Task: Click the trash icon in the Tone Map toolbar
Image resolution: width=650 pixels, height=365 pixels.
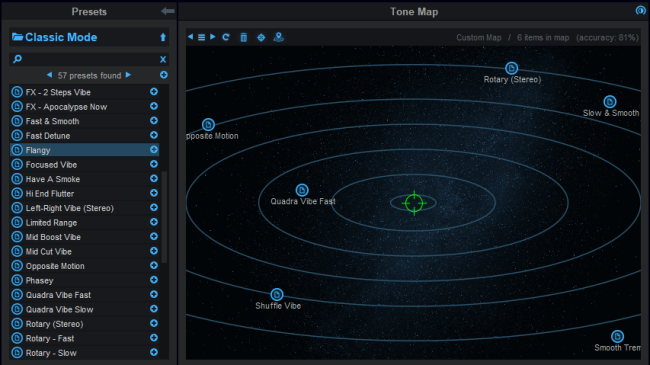Action: pos(244,37)
